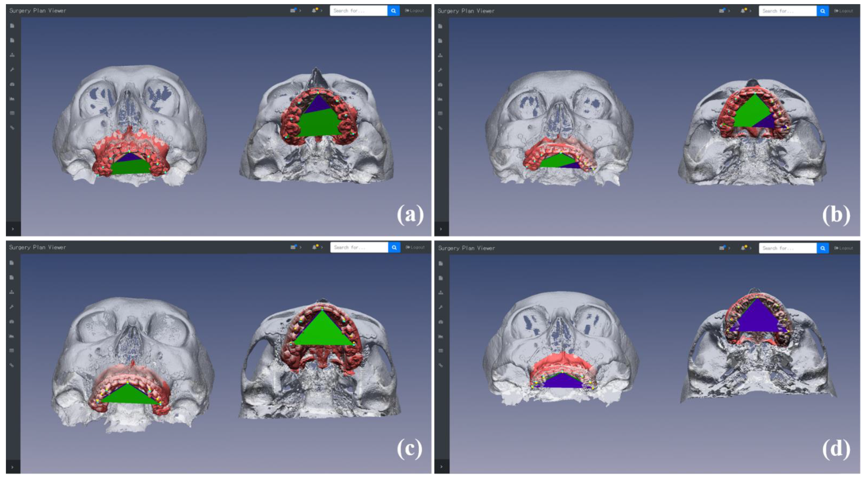Click 'Surgery Plan Viewer' title in panel (c)

point(37,247)
